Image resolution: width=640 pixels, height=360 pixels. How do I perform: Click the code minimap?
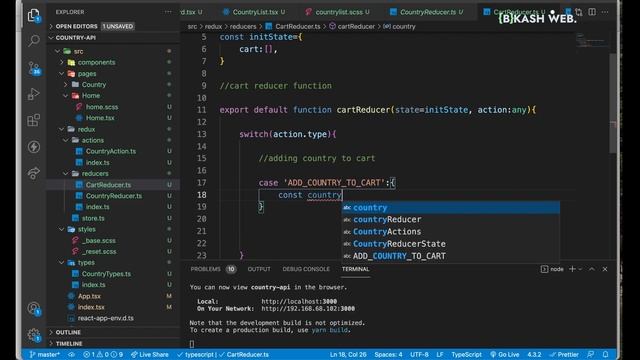coord(591,41)
